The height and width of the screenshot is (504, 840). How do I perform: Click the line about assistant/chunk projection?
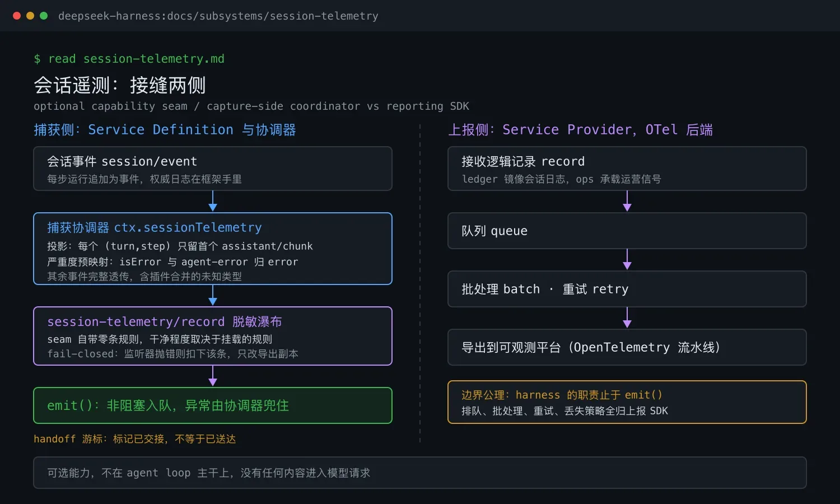pos(180,246)
